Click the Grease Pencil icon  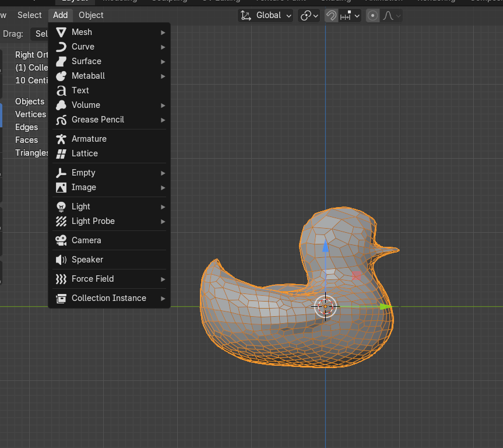(61, 120)
